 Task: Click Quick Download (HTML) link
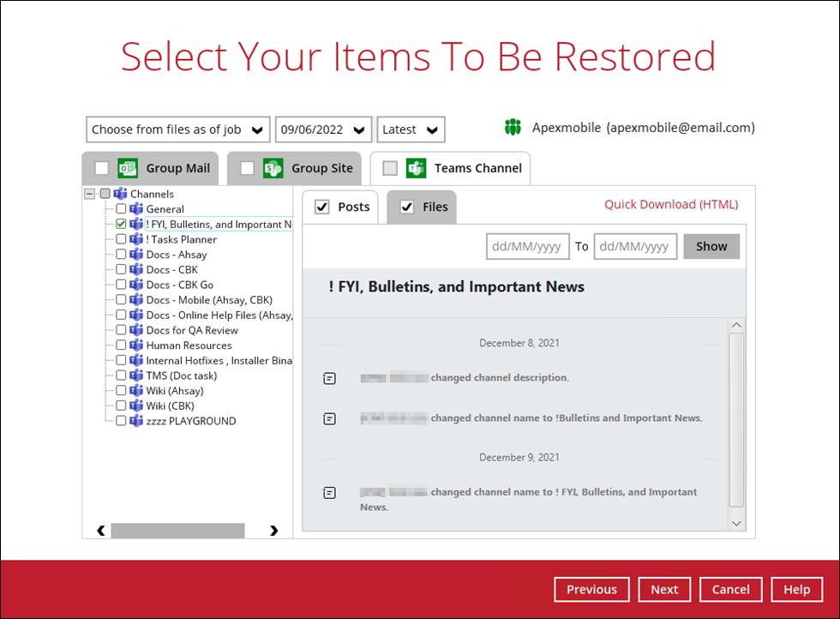(671, 204)
